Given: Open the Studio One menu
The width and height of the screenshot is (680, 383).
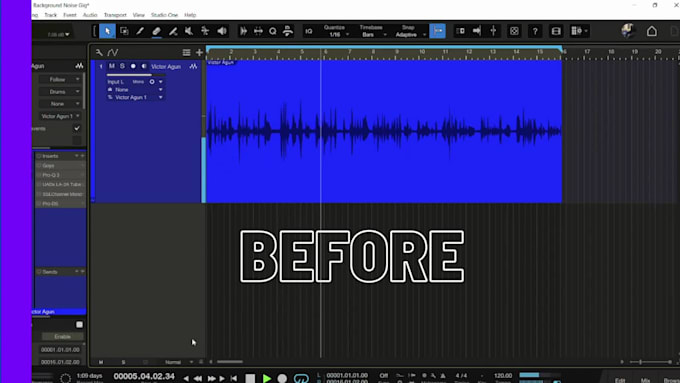Looking at the screenshot, I should [x=164, y=15].
